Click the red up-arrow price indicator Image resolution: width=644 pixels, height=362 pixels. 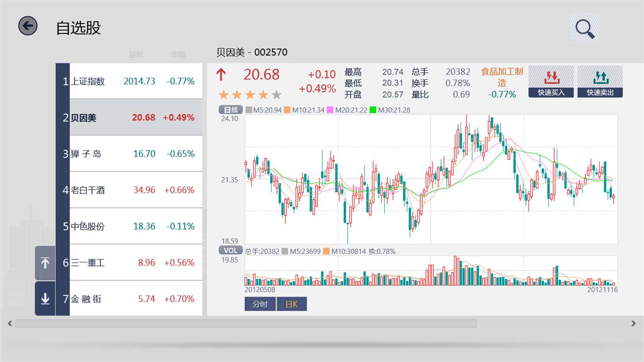point(221,75)
